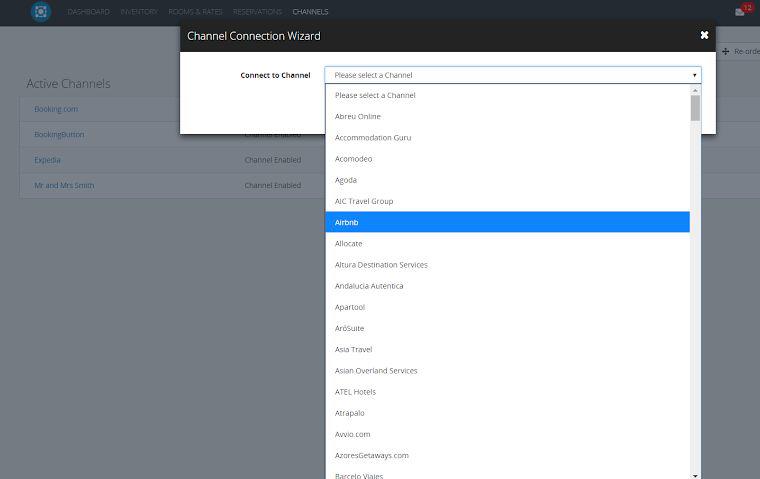The width and height of the screenshot is (760, 479).
Task: Click Channel Enabled status for Expedia
Action: pos(273,160)
